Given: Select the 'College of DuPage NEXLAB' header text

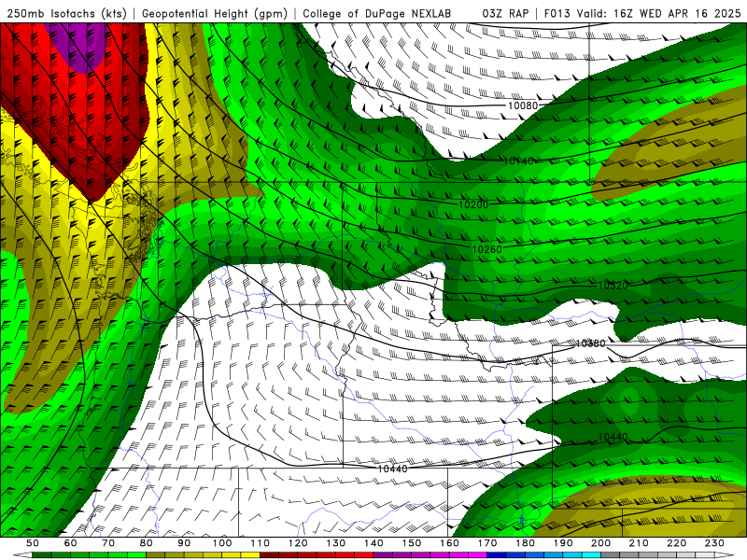Looking at the screenshot, I should (376, 13).
